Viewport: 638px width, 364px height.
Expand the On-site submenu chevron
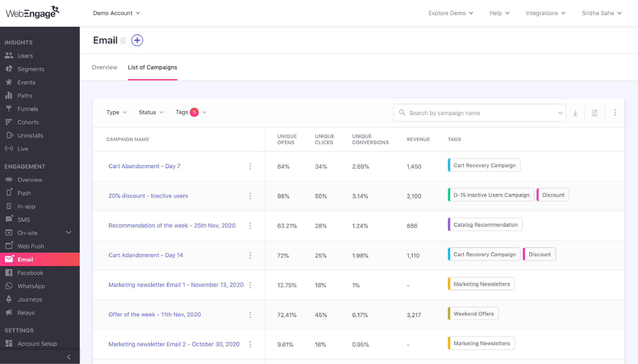pos(68,232)
